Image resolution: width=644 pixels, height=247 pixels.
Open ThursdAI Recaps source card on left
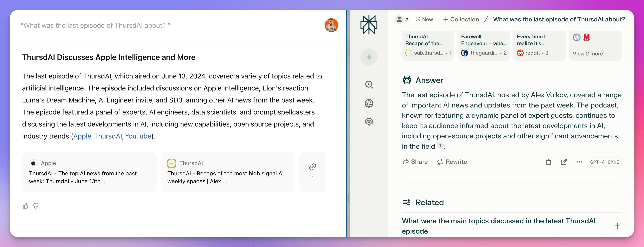[x=228, y=172]
